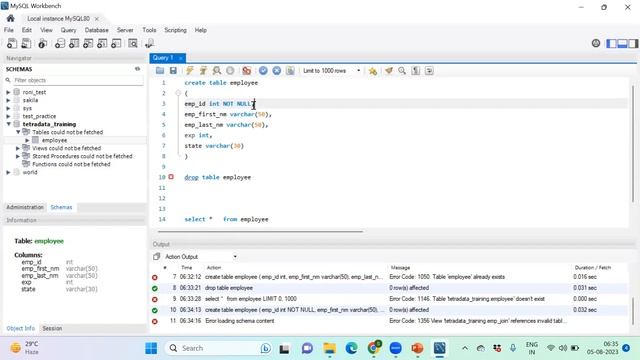
Task: Expand the employee table node
Action: (x=27, y=140)
